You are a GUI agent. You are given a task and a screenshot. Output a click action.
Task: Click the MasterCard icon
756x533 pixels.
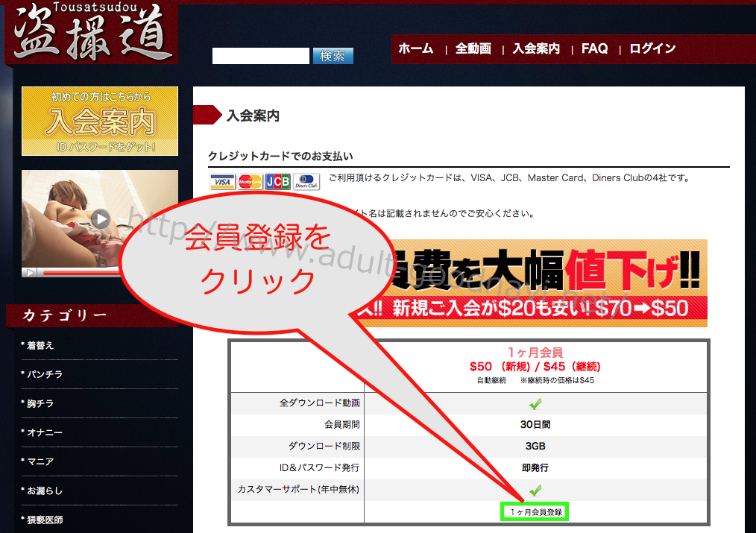click(250, 182)
